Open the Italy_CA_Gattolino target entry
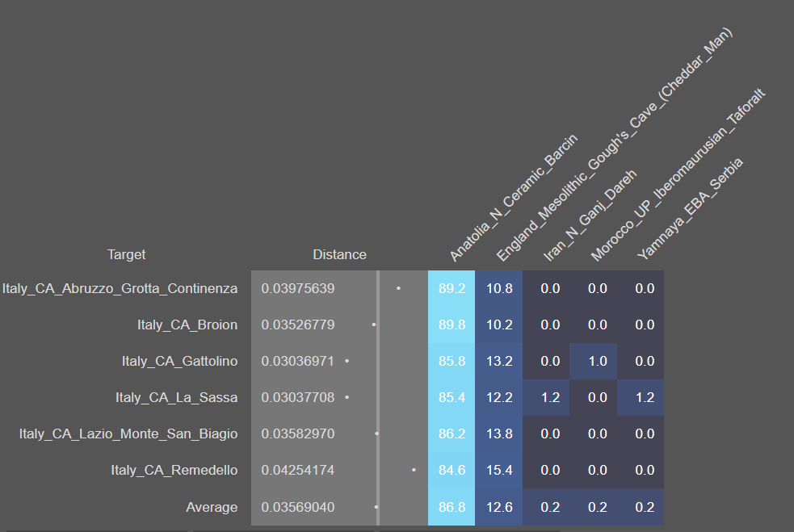This screenshot has width=794, height=532. coord(179,361)
